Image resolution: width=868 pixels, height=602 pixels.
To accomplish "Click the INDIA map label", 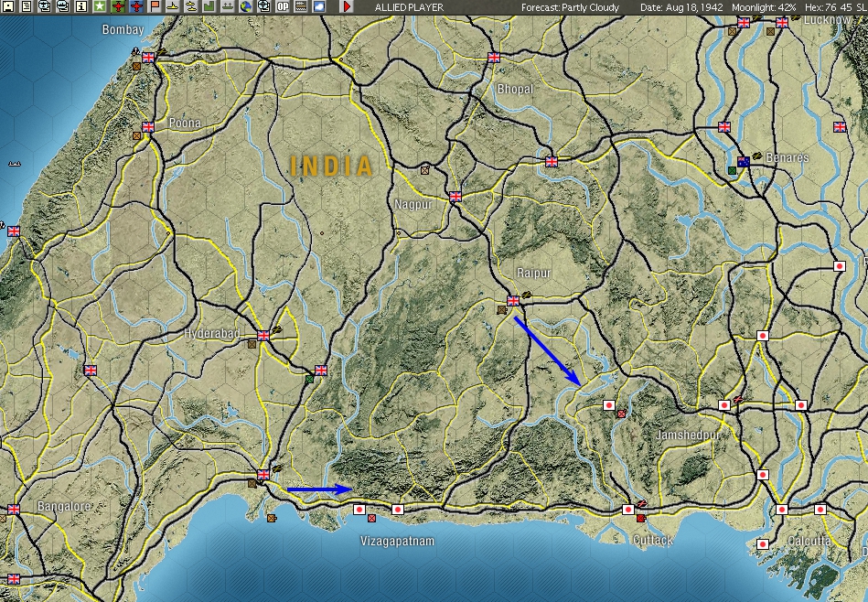I will coord(332,167).
